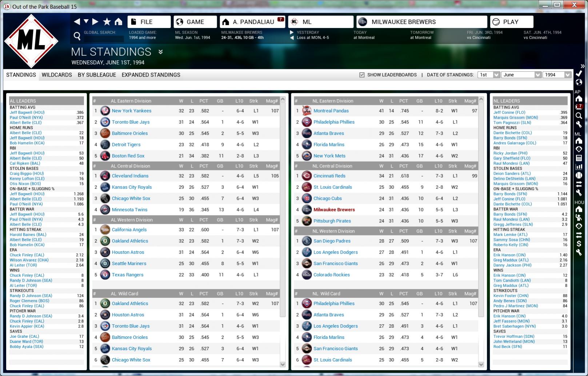The image size is (588, 376).
Task: Open the ML bar chart statistics icon
Action: point(579,167)
